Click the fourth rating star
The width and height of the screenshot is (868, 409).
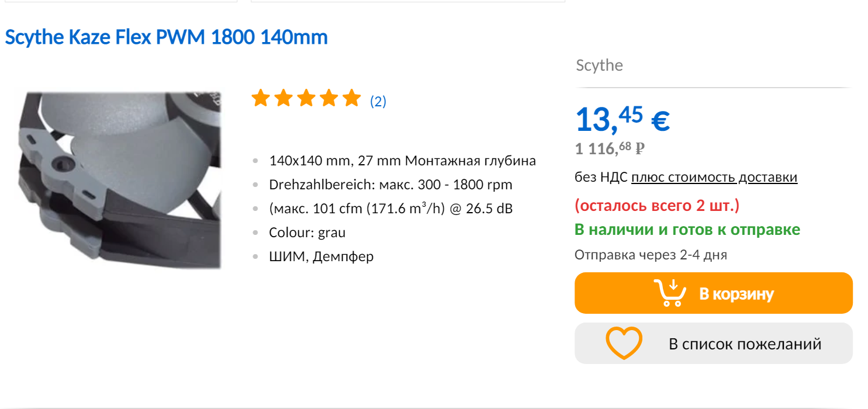point(328,98)
